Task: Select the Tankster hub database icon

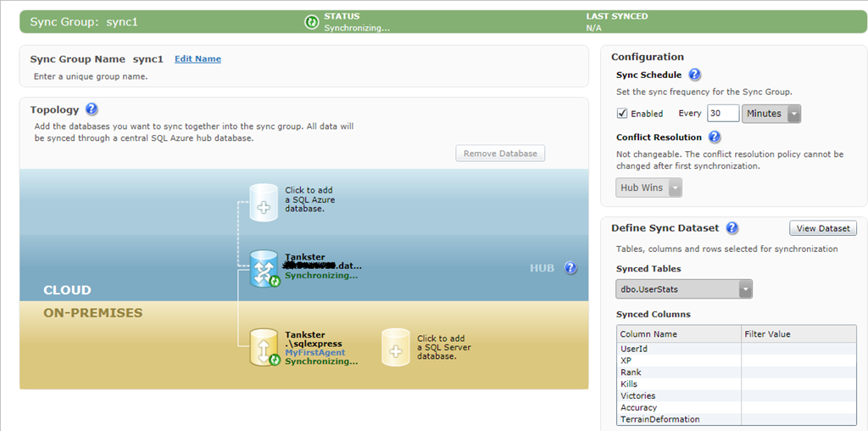Action: pos(264,268)
